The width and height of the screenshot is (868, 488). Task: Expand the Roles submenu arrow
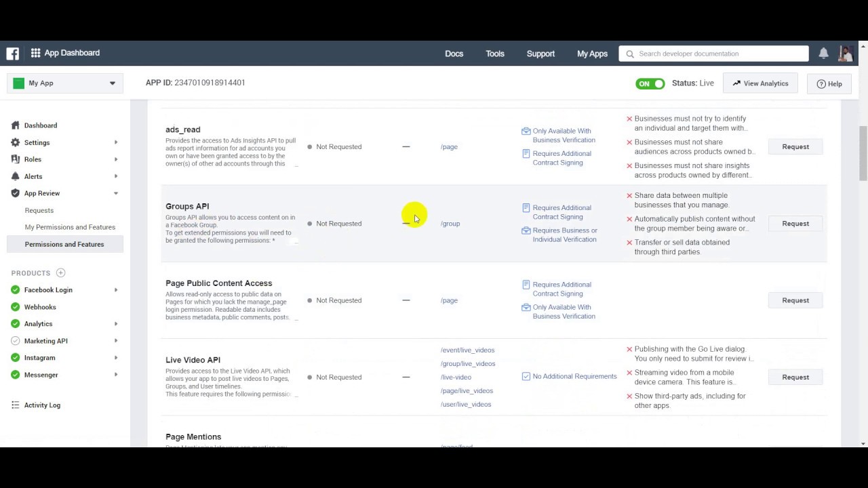pyautogui.click(x=116, y=159)
